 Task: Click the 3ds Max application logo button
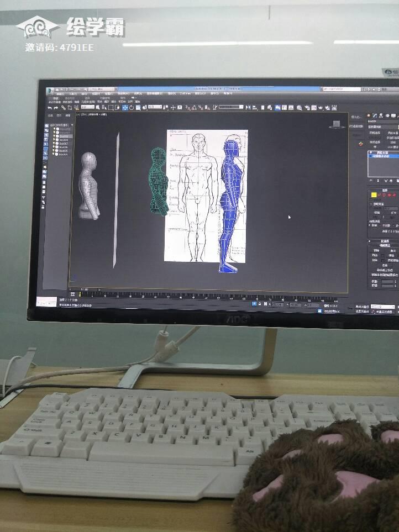click(49, 90)
